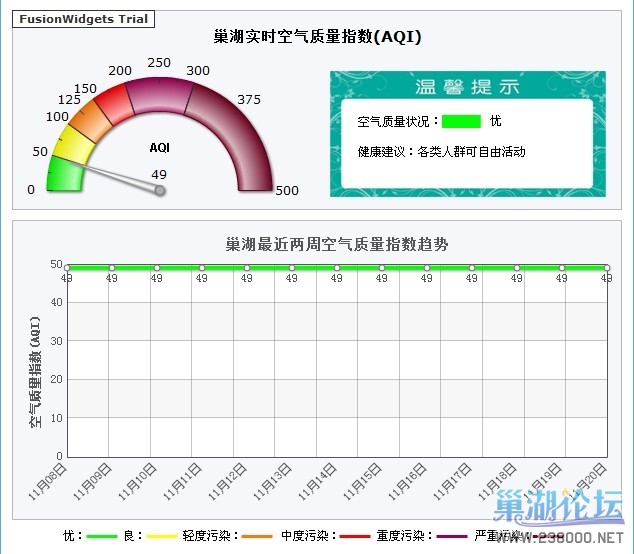Click the green air quality status swatch

click(x=461, y=121)
